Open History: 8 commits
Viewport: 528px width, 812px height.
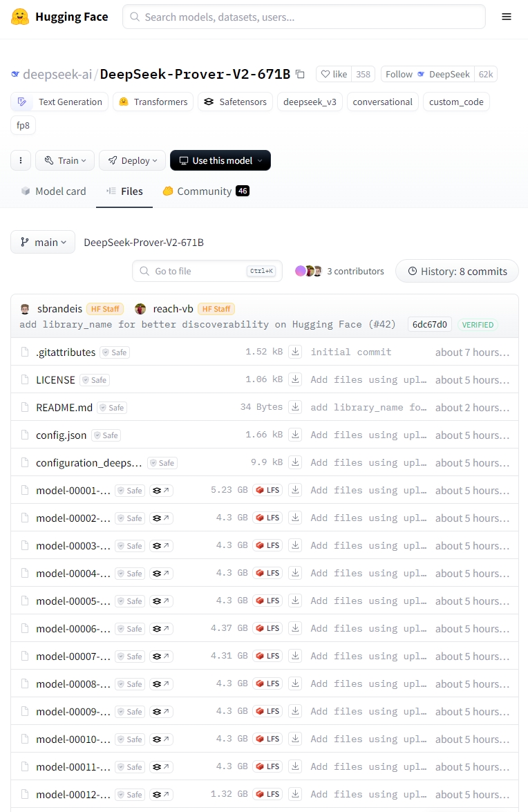point(457,272)
